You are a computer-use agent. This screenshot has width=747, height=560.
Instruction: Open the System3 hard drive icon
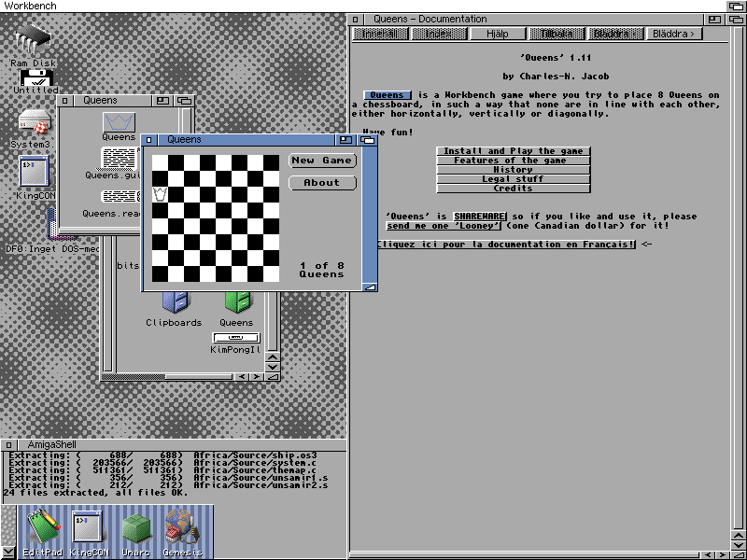pos(35,123)
